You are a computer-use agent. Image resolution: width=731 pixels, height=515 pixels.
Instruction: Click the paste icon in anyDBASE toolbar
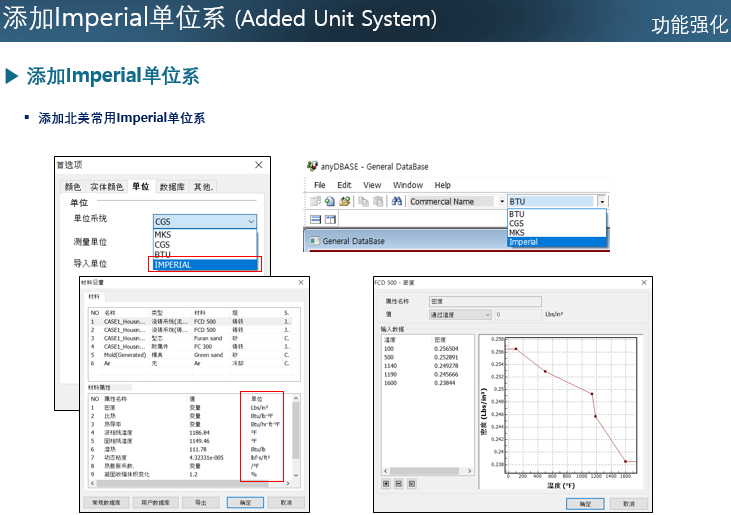pos(379,201)
